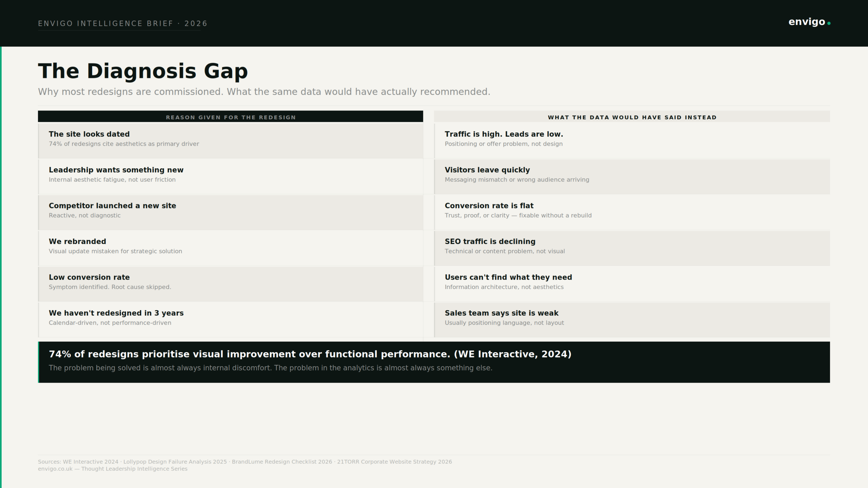This screenshot has height=488, width=868.
Task: Select 'We haven't redesigned in 3 years' heading
Action: click(116, 313)
